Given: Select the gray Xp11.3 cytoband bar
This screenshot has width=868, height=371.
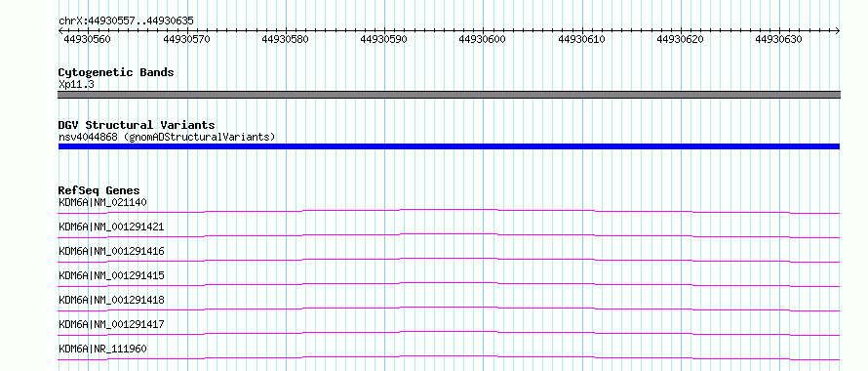Looking at the screenshot, I should click(449, 95).
